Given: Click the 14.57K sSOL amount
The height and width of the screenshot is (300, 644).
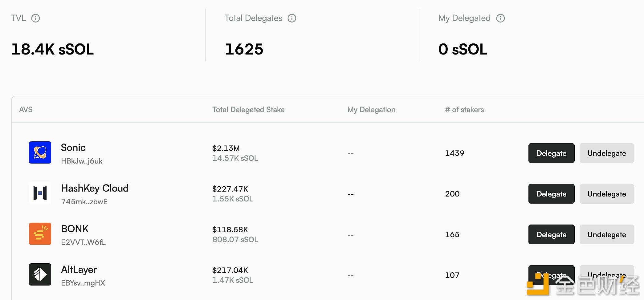Looking at the screenshot, I should 235,158.
